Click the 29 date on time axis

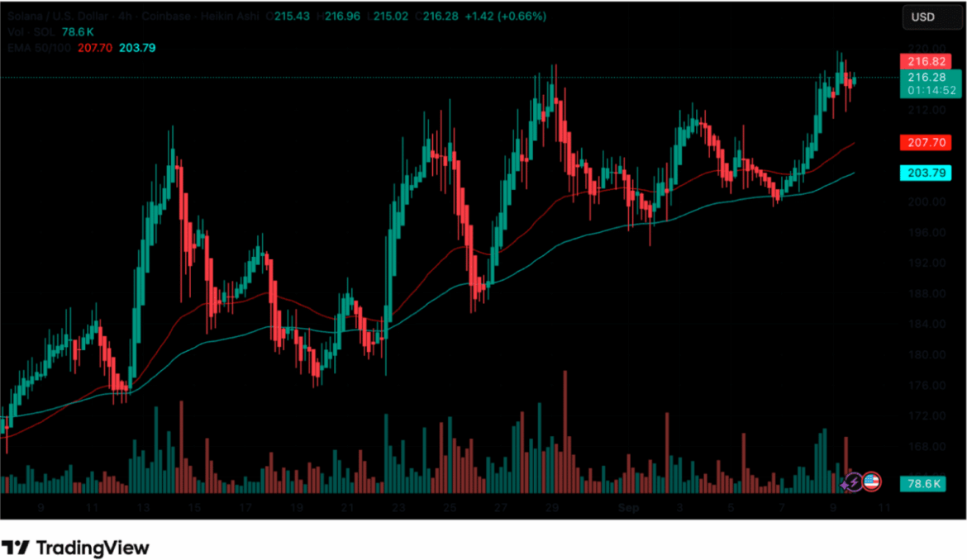tap(551, 507)
